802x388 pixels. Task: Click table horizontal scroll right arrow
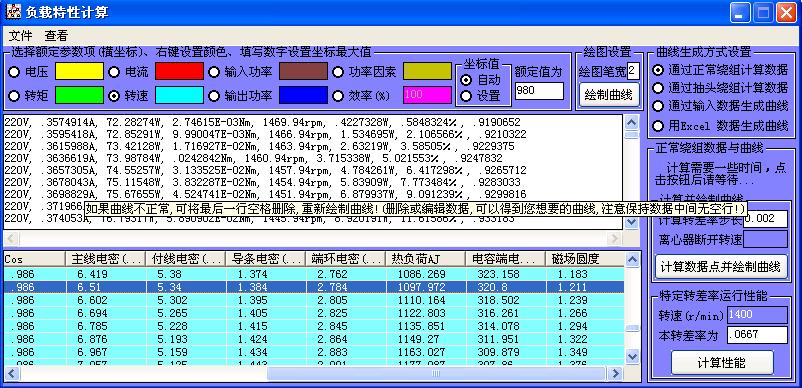[615, 374]
